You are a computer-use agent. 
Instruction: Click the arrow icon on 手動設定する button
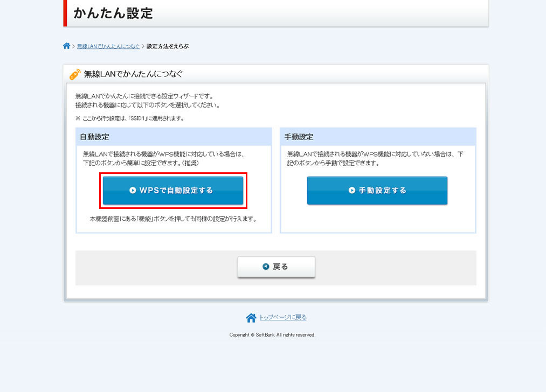pos(352,191)
